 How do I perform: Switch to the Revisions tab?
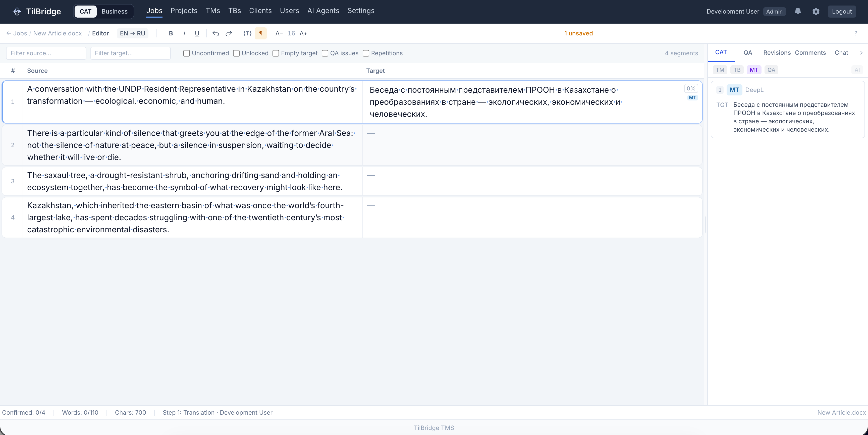(777, 52)
